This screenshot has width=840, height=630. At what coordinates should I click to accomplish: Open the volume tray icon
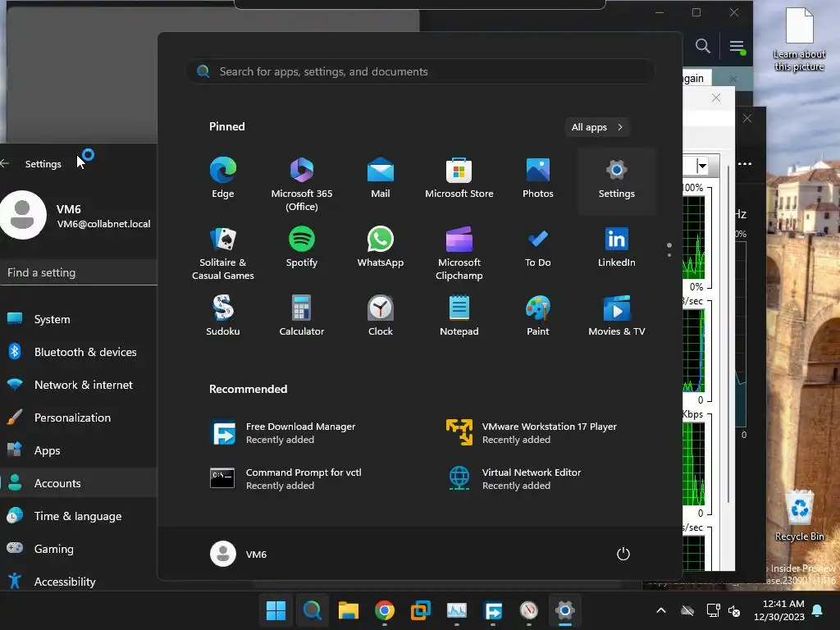pyautogui.click(x=734, y=610)
